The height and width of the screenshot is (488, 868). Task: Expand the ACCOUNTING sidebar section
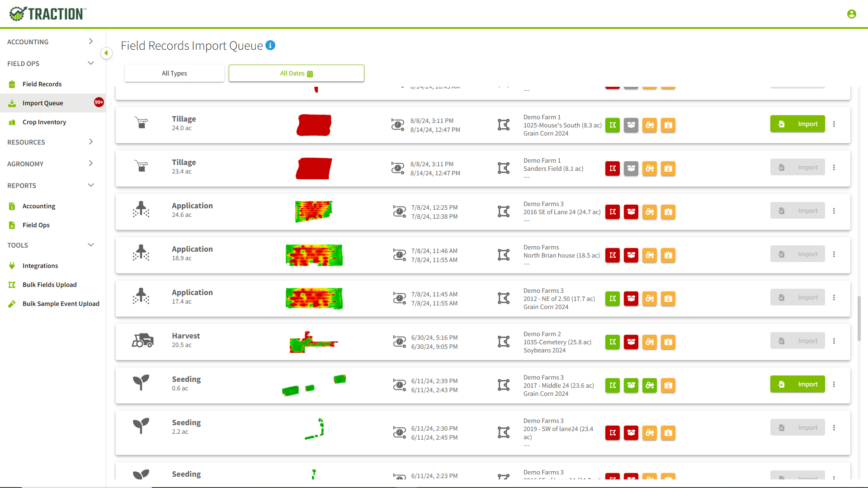(x=90, y=41)
